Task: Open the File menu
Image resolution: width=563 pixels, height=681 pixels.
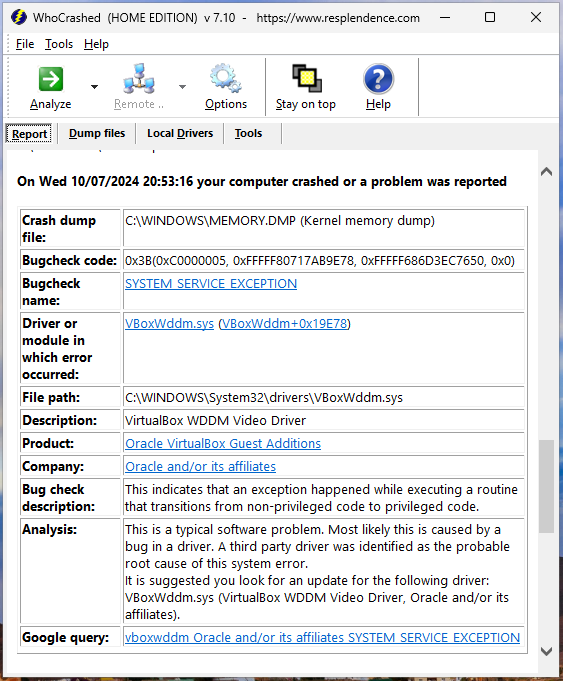Action: point(25,44)
